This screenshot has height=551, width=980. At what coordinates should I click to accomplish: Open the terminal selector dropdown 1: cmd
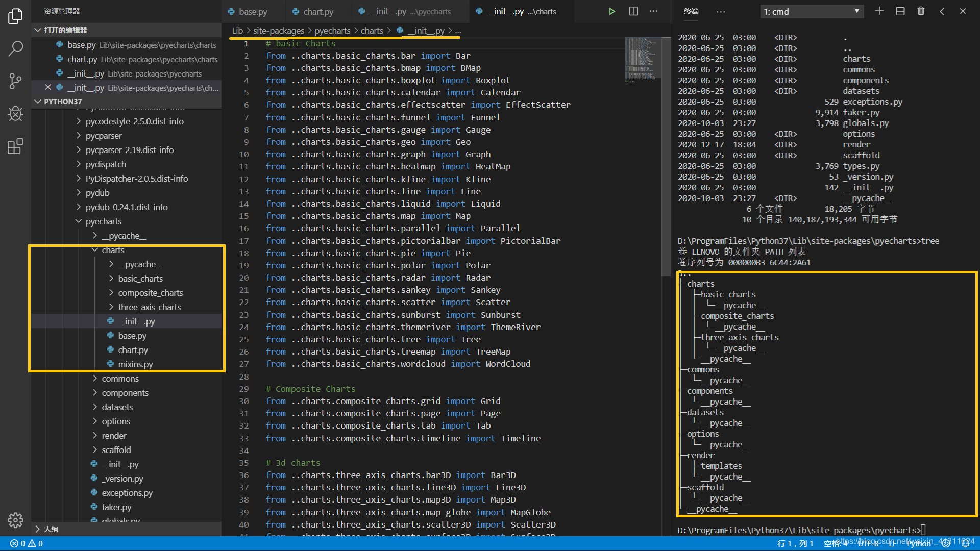[812, 11]
